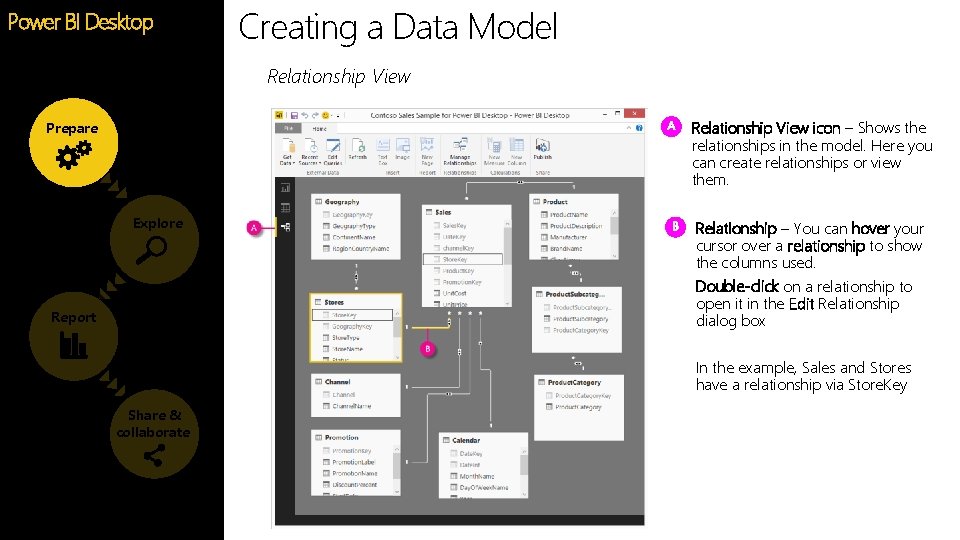This screenshot has width=960, height=540.
Task: Click PromotionKey in Sales table
Action: point(463,282)
